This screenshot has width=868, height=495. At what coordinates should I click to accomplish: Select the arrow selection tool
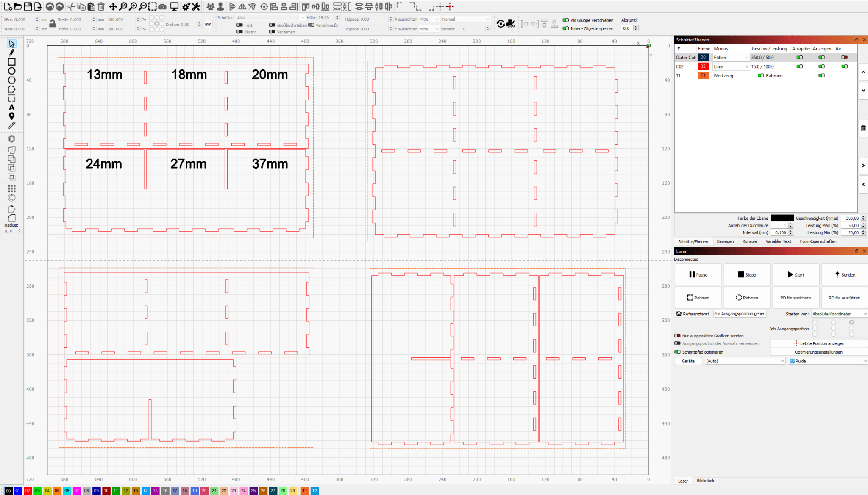(x=12, y=43)
